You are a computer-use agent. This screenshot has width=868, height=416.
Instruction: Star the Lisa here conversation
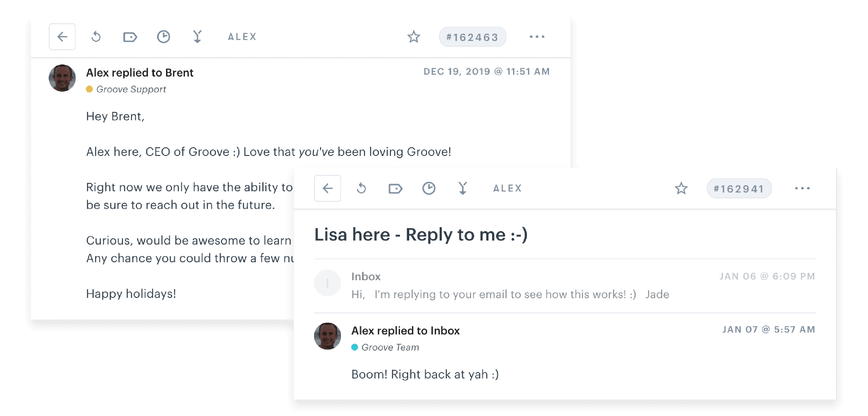tap(681, 189)
